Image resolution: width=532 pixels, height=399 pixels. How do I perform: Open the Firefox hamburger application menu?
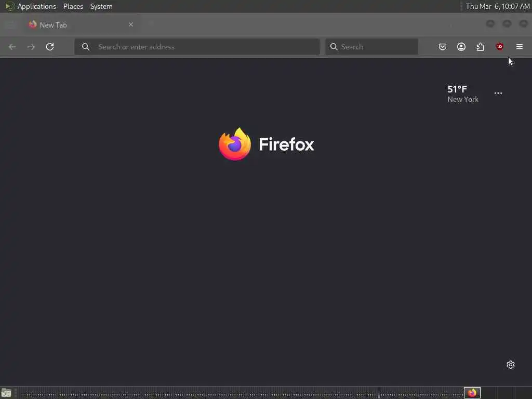point(520,47)
